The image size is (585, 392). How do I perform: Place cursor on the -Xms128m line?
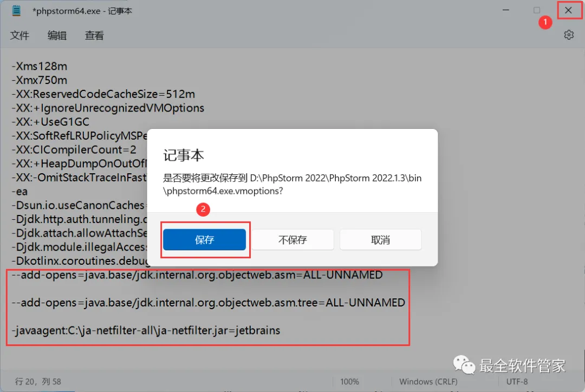click(39, 67)
